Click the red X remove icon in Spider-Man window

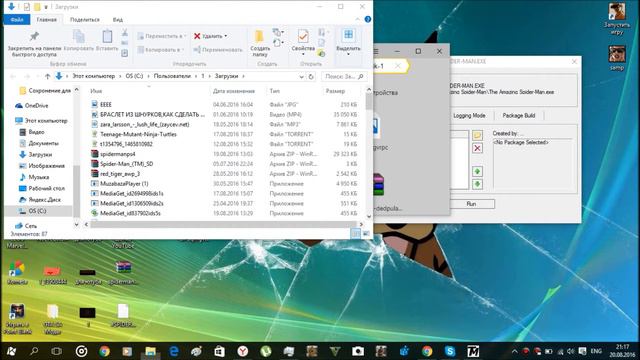tap(477, 148)
